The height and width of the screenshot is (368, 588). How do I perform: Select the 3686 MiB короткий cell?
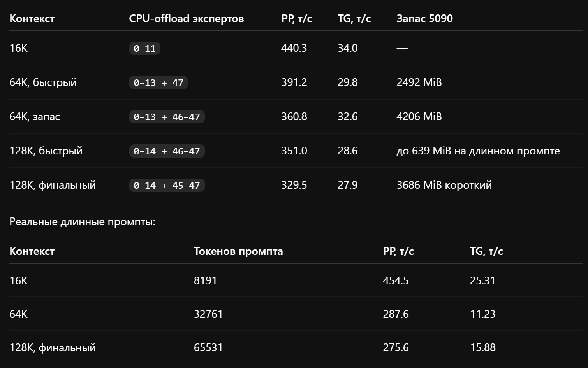coord(444,185)
